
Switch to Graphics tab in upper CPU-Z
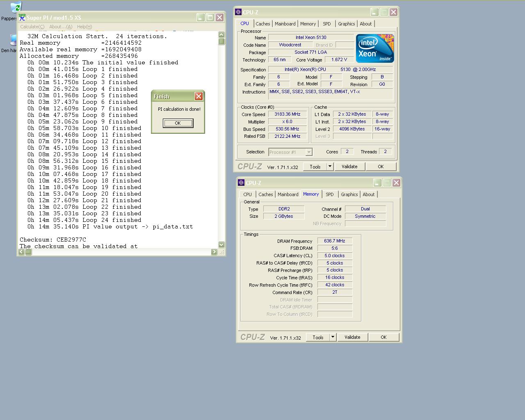pyautogui.click(x=347, y=24)
